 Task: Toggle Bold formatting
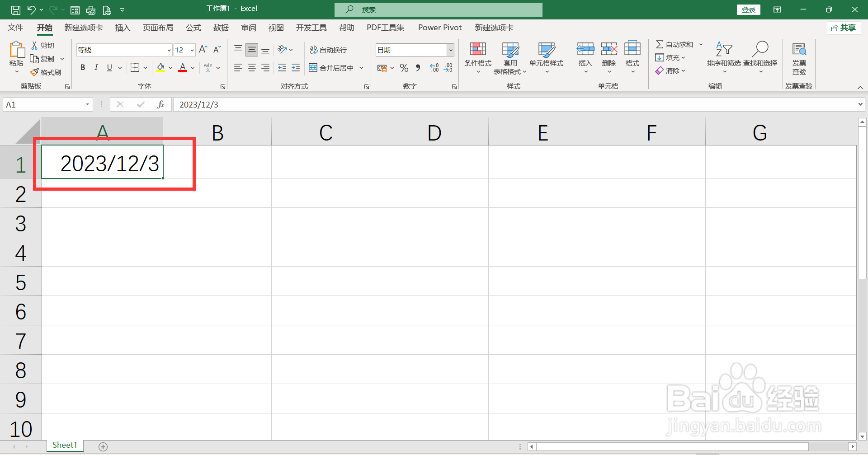(83, 68)
